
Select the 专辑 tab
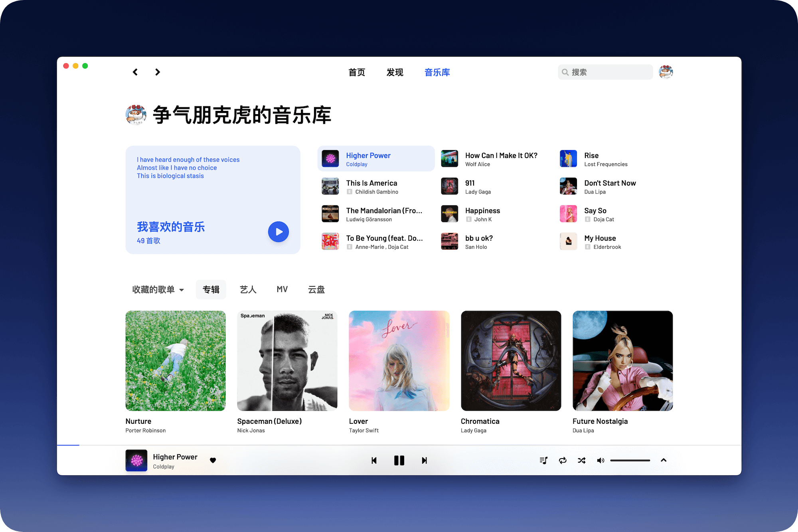[212, 289]
